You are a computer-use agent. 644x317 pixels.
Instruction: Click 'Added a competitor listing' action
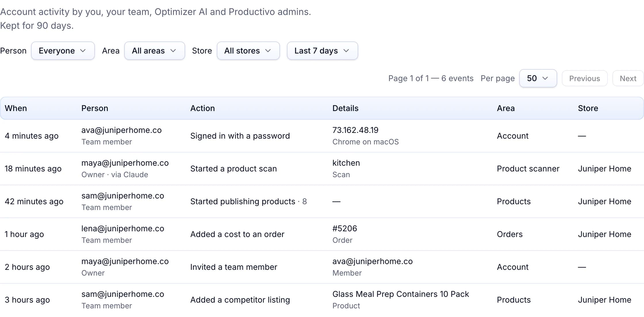point(240,300)
